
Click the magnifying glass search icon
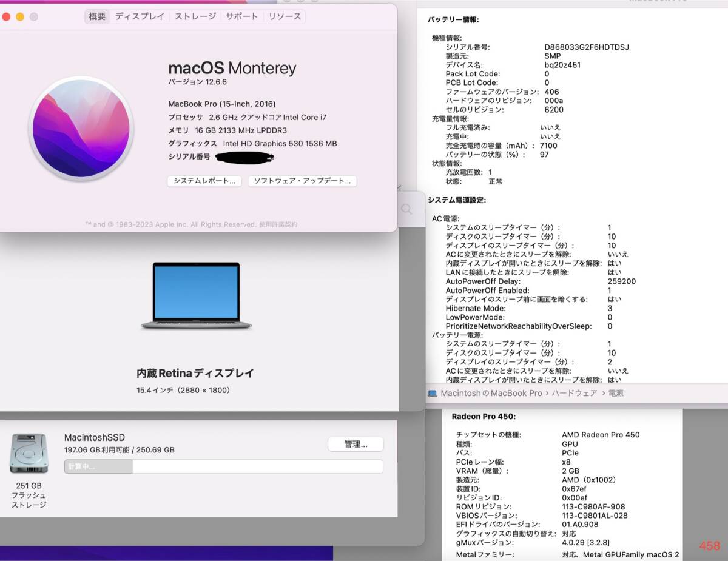(x=406, y=209)
